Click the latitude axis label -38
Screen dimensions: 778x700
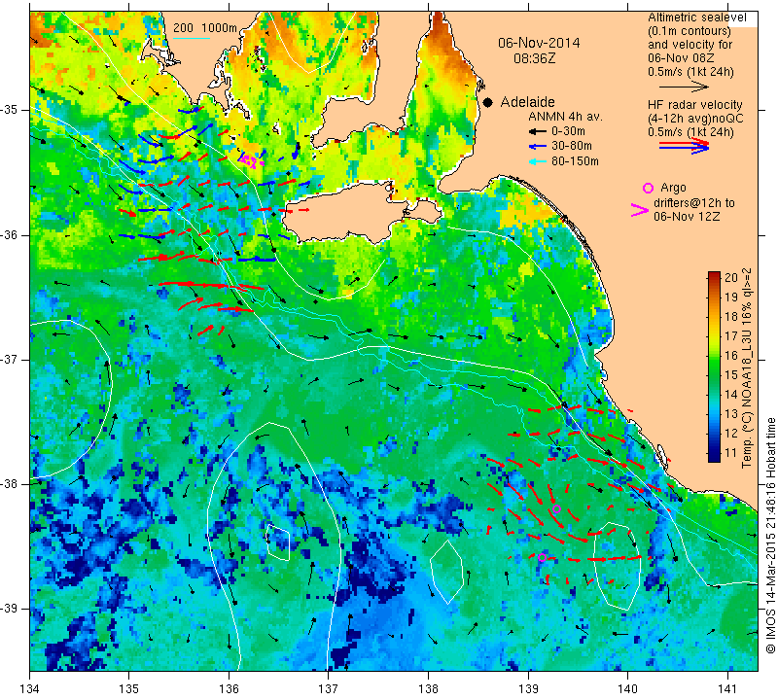tap(10, 484)
